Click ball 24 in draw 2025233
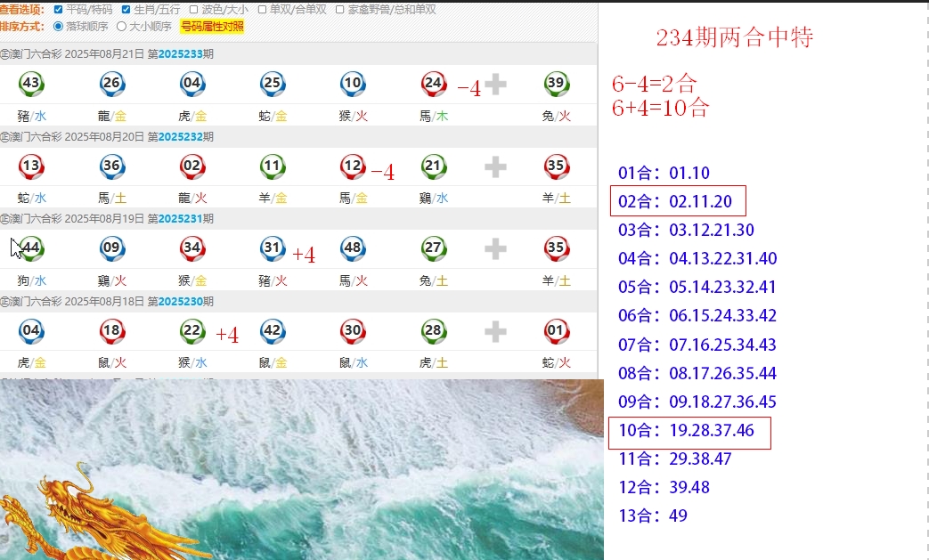Image resolution: width=929 pixels, height=560 pixels. (434, 84)
